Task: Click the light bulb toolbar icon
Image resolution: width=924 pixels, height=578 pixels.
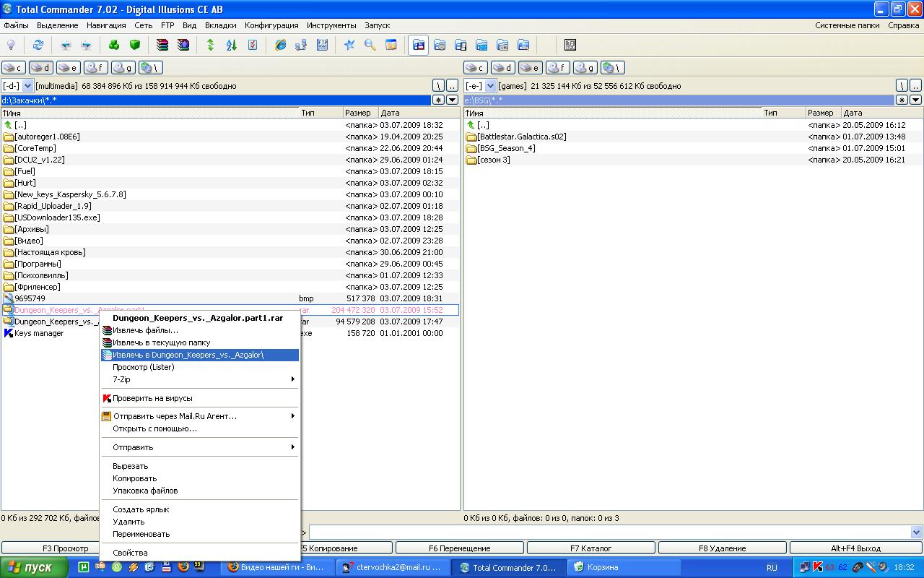Action: (x=11, y=45)
